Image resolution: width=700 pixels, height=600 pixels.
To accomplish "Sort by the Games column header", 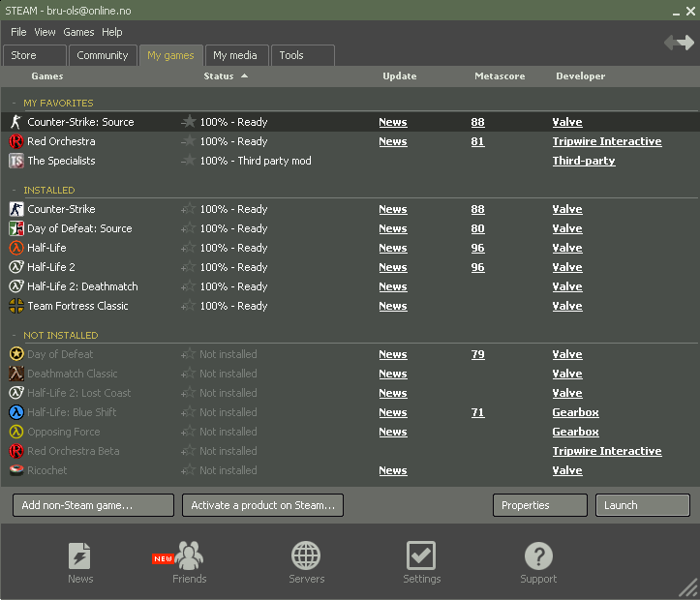I will point(46,75).
